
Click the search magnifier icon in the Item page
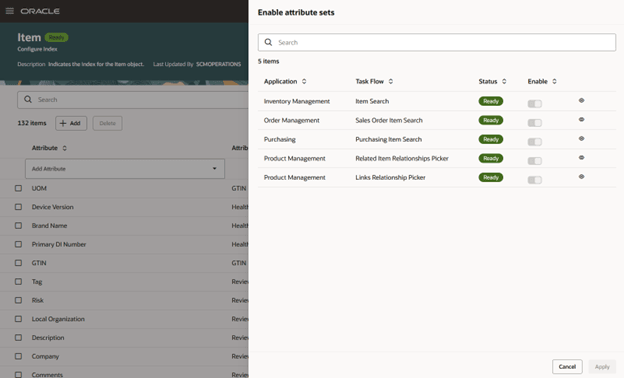(28, 99)
